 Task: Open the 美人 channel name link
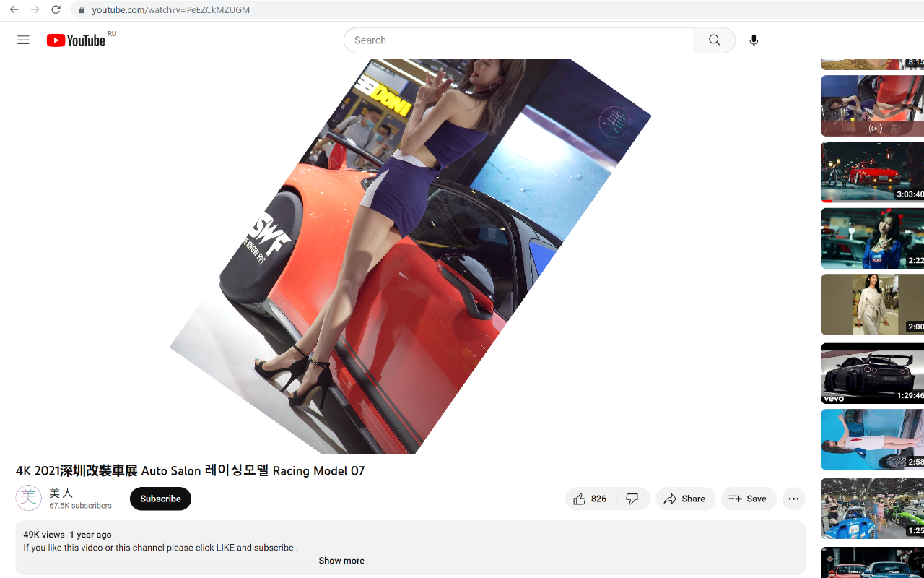point(61,493)
